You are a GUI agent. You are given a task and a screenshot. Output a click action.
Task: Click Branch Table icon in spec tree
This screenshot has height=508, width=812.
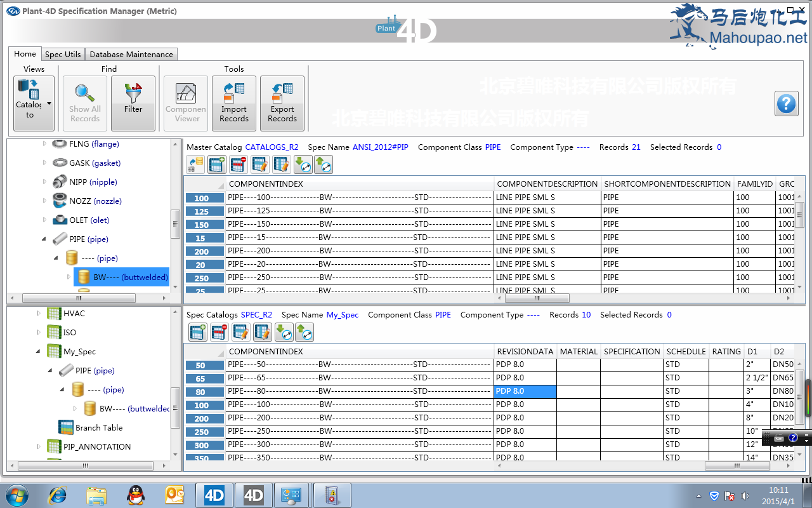coord(65,427)
